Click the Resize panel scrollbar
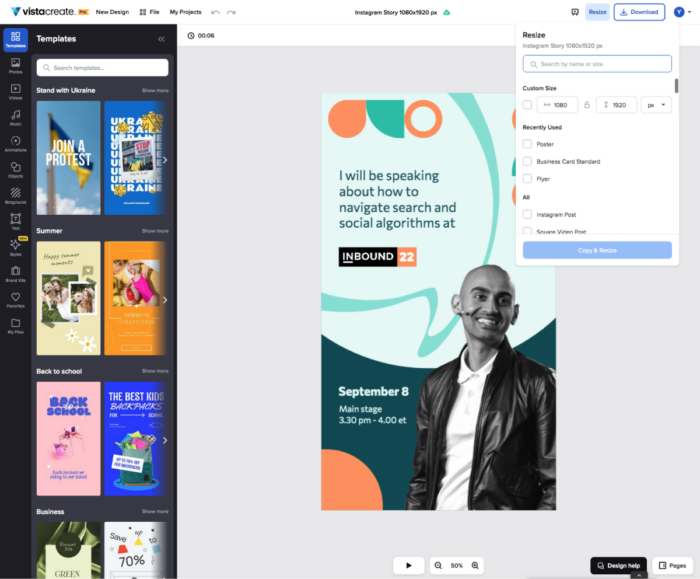The height and width of the screenshot is (579, 700). coord(676,86)
